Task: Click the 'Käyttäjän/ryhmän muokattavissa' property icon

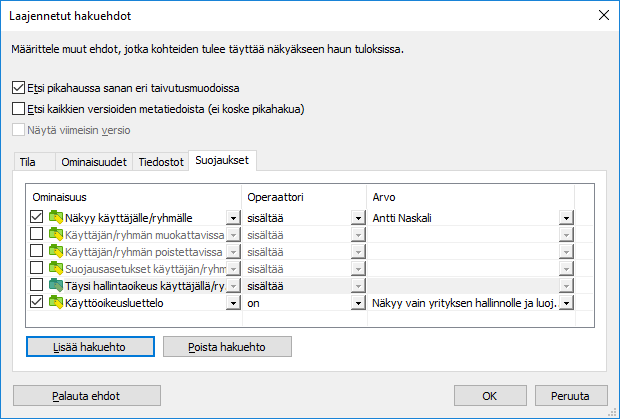Action: point(56,234)
